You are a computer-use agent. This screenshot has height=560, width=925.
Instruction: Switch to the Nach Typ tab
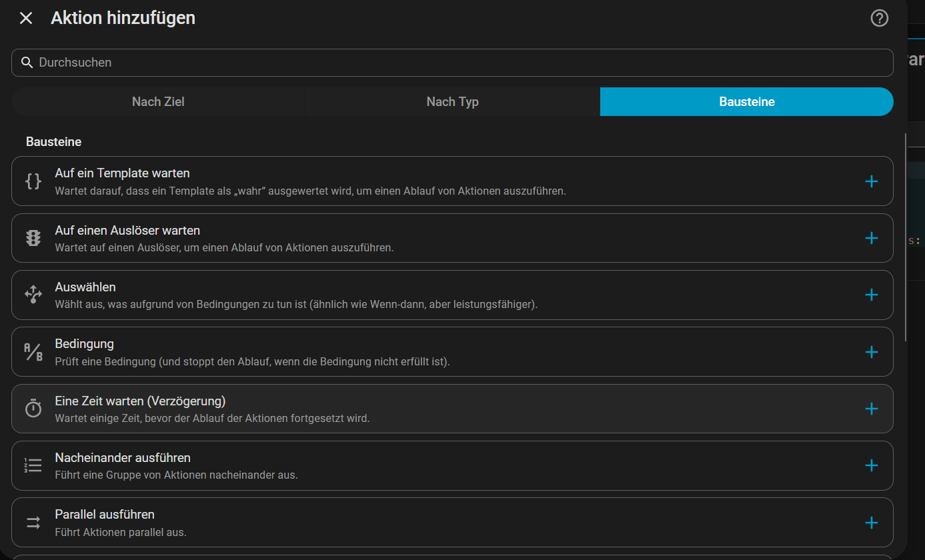pos(452,102)
